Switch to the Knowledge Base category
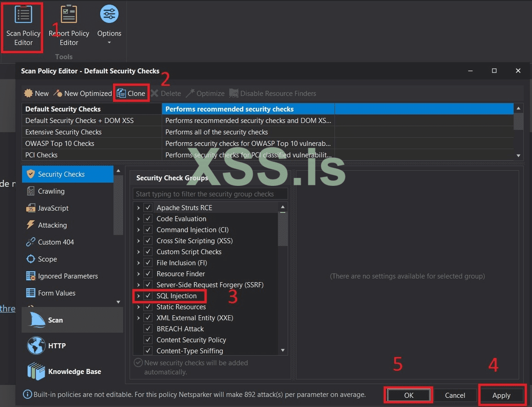The width and height of the screenshot is (532, 407). 72,371
